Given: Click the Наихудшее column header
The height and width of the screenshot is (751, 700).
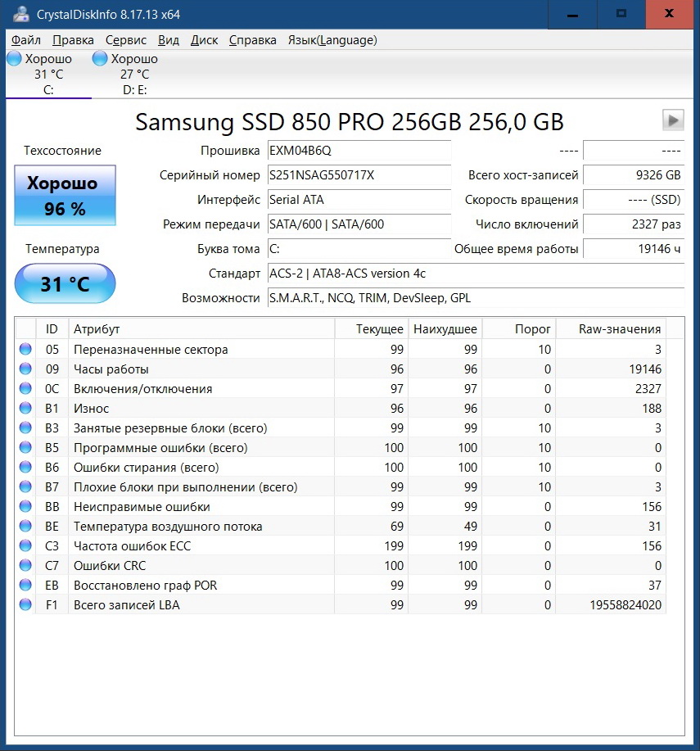Looking at the screenshot, I should click(x=445, y=329).
